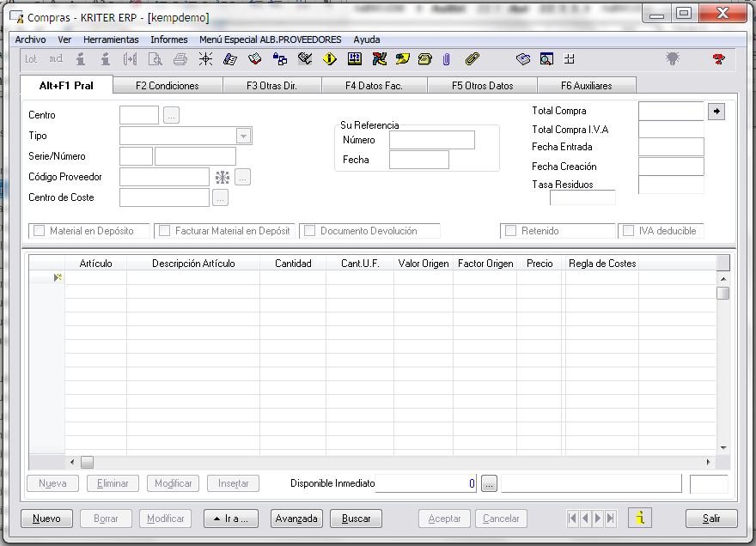Image resolution: width=756 pixels, height=546 pixels.
Task: Click the Aceptar button
Action: pyautogui.click(x=444, y=519)
